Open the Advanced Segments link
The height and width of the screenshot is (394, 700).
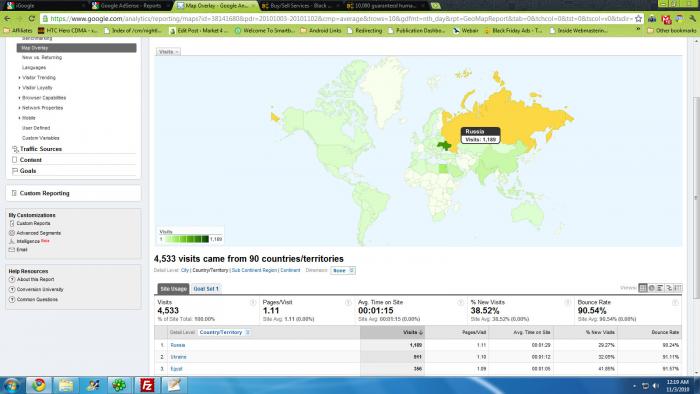[38, 233]
